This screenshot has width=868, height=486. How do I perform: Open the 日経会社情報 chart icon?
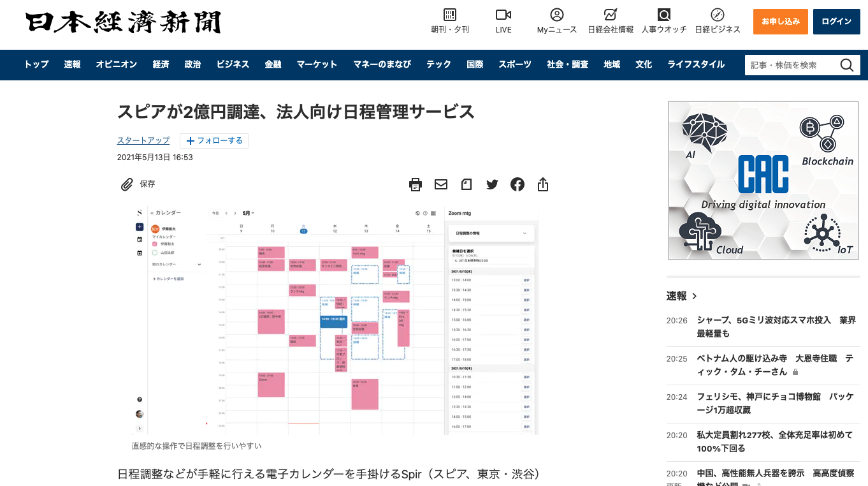611,15
